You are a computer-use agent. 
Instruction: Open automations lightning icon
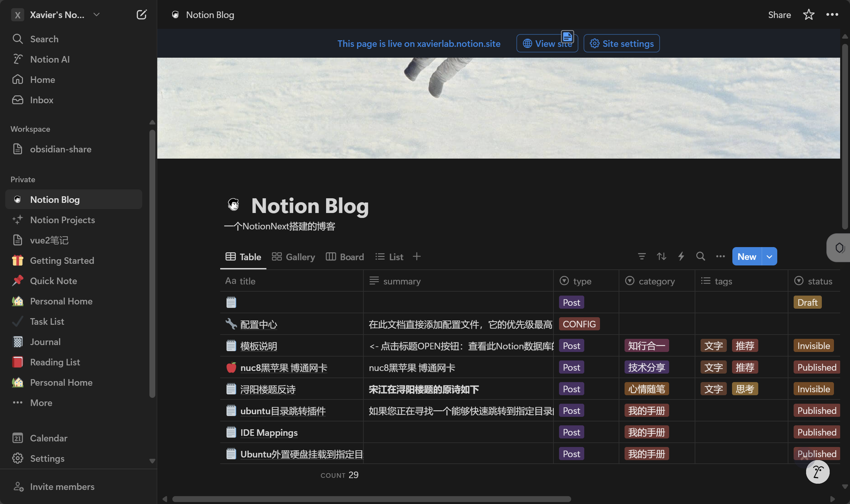click(x=681, y=256)
